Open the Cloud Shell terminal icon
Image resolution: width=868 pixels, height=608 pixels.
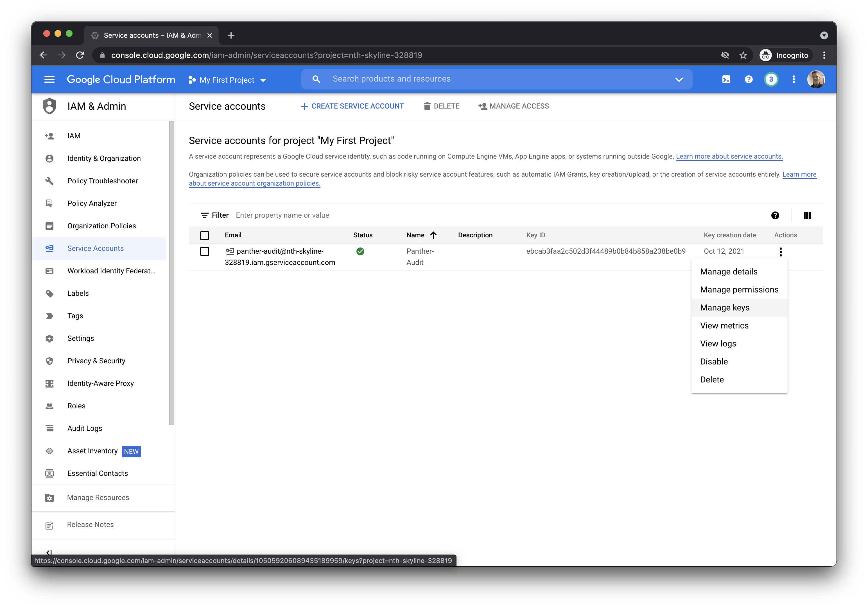click(726, 80)
